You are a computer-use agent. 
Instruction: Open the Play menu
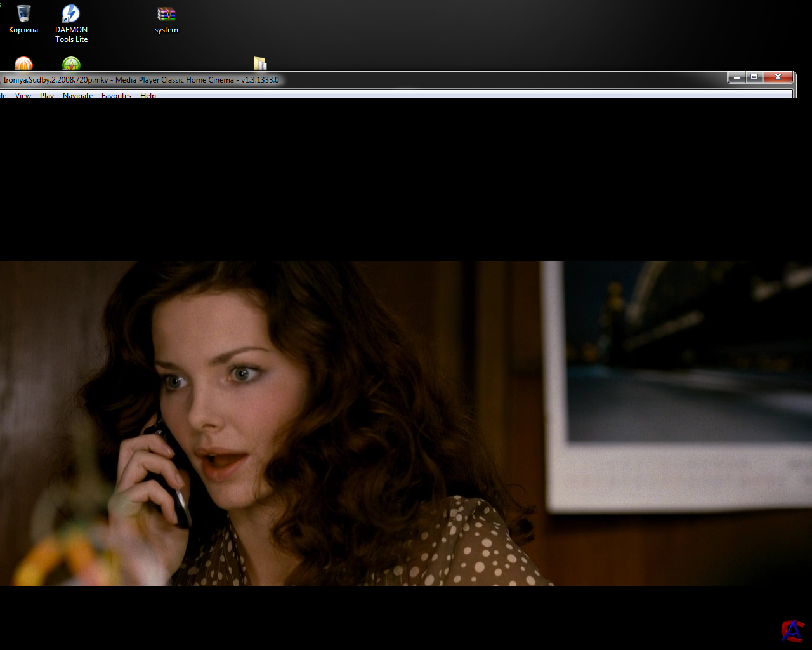click(x=47, y=95)
